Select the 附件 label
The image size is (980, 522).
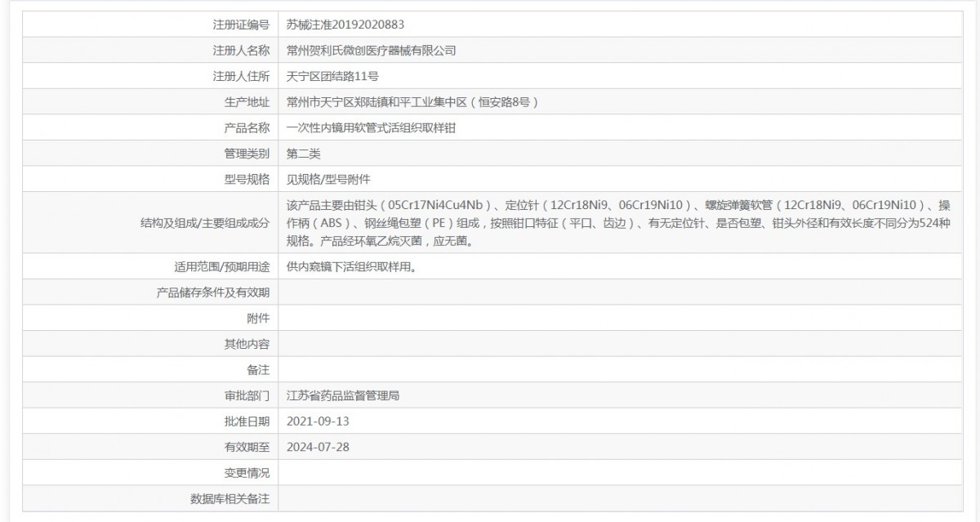coord(258,318)
